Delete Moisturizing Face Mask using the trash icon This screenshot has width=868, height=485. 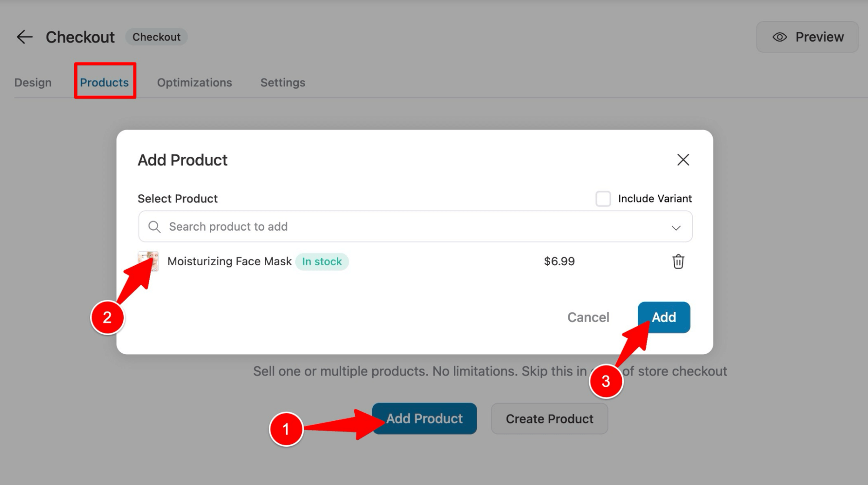pyautogui.click(x=678, y=261)
